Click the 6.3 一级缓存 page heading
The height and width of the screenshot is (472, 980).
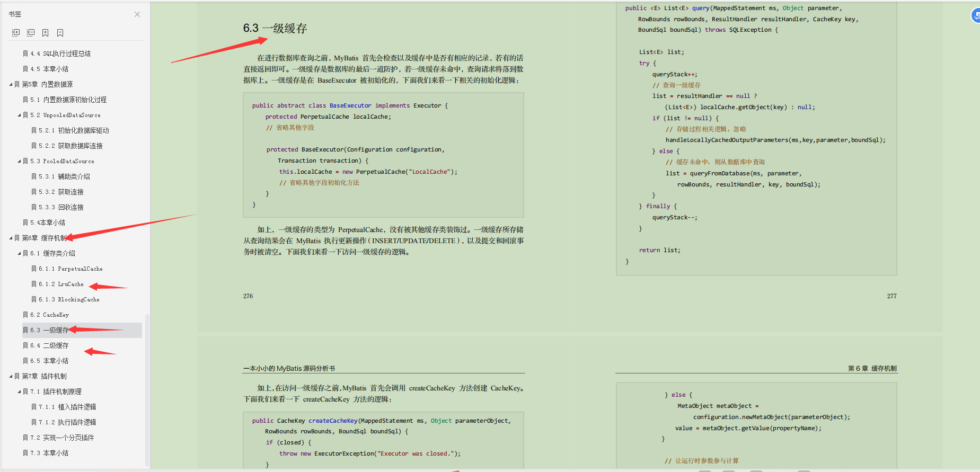point(275,28)
